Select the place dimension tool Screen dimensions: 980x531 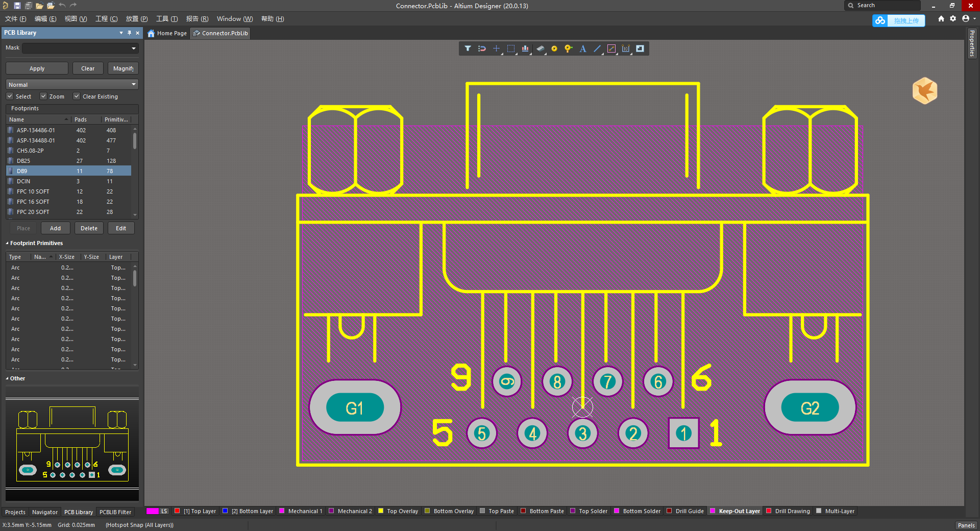[626, 49]
